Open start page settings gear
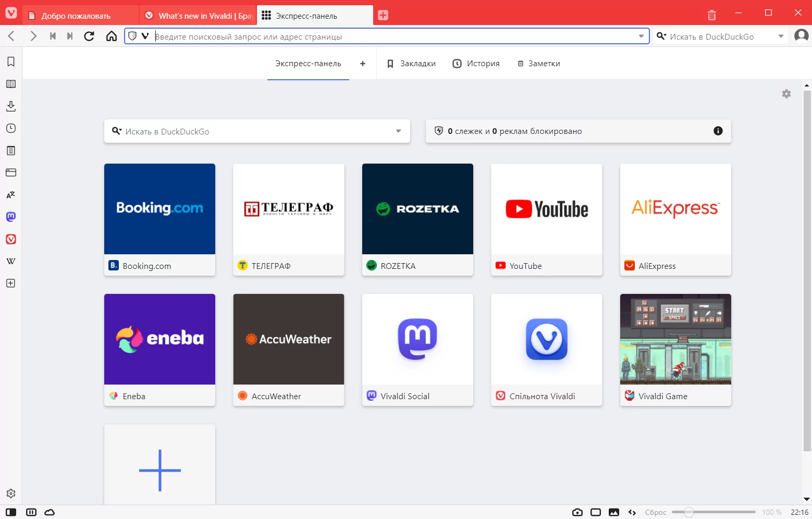The height and width of the screenshot is (519, 812). pyautogui.click(x=786, y=94)
